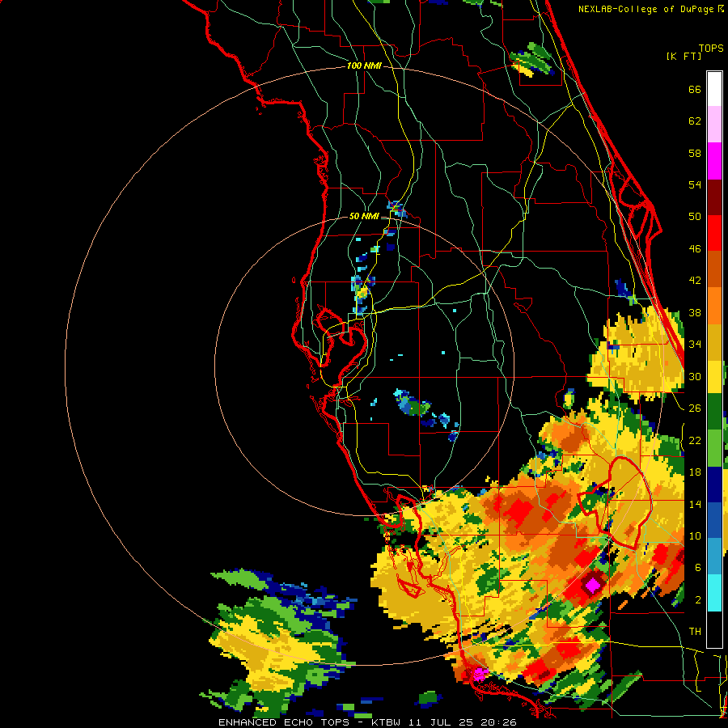
Task: Pick the cyan swatch in the color bar
Action: tap(714, 593)
